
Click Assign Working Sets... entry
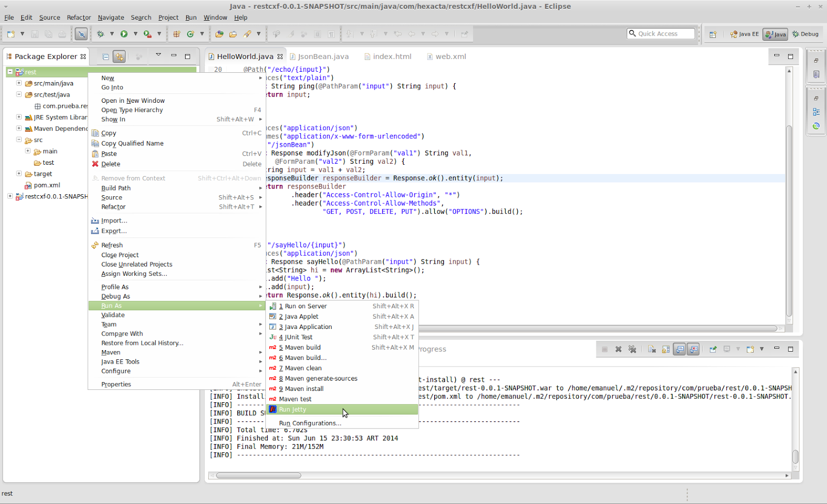(176, 274)
